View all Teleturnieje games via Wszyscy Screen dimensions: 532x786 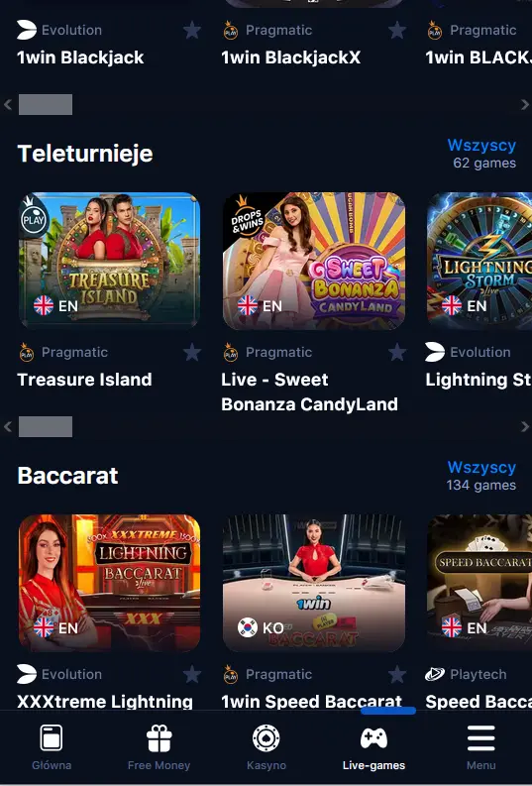pyautogui.click(x=481, y=146)
